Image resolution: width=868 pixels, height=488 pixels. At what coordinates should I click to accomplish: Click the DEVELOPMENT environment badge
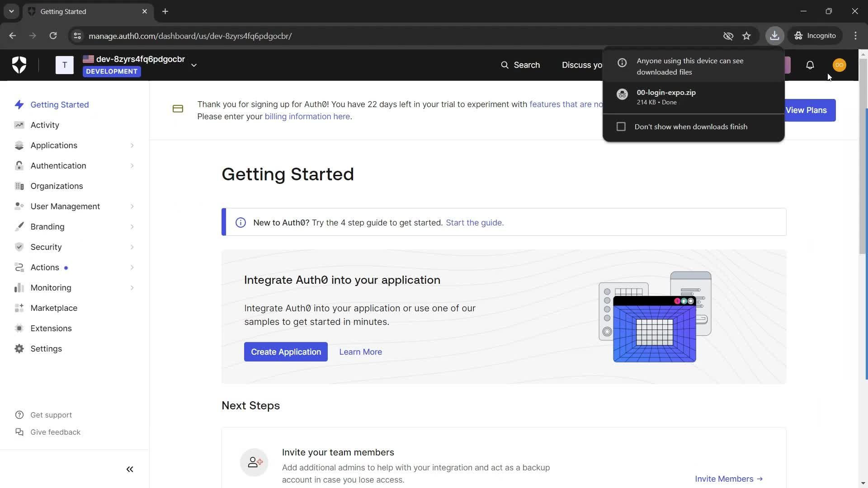[112, 71]
